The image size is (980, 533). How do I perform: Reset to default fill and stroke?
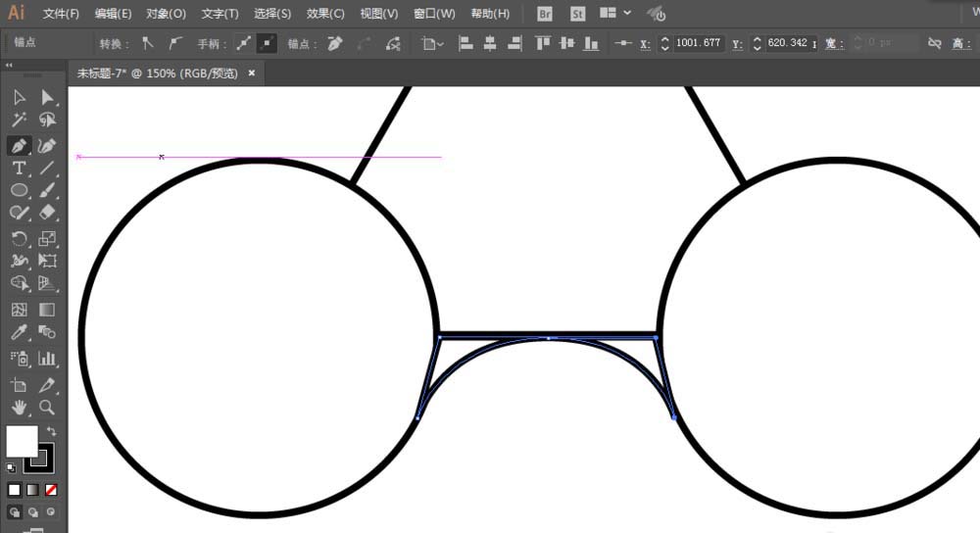pyautogui.click(x=11, y=467)
